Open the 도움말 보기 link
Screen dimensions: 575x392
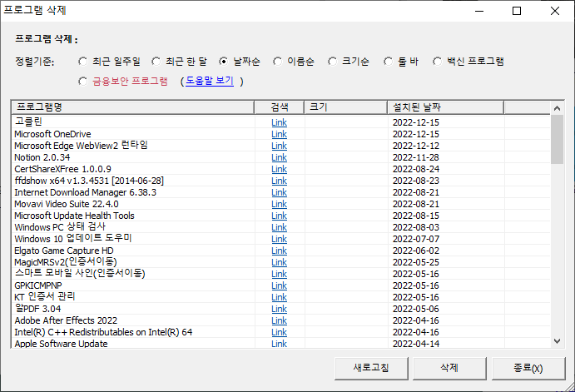210,81
